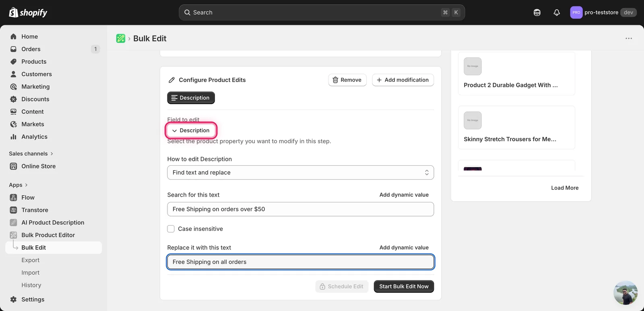Click the Shopify logo
The image size is (644, 311).
(x=28, y=12)
